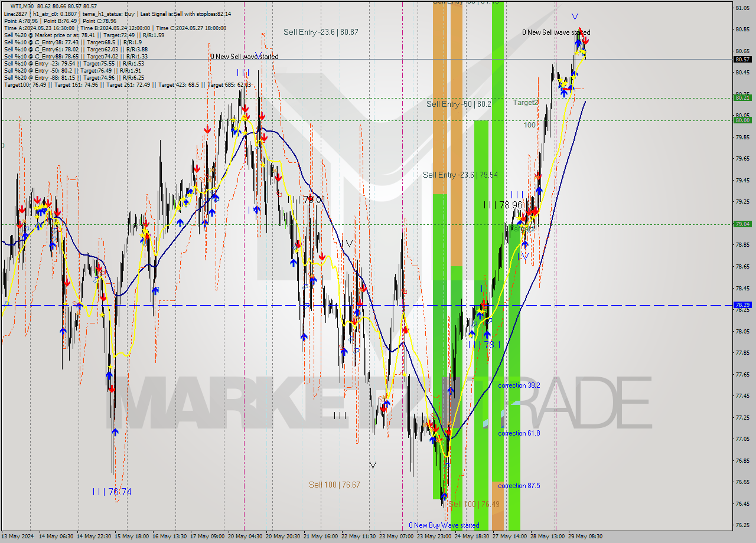Select the 'I I I 76.74' low label

point(112,492)
